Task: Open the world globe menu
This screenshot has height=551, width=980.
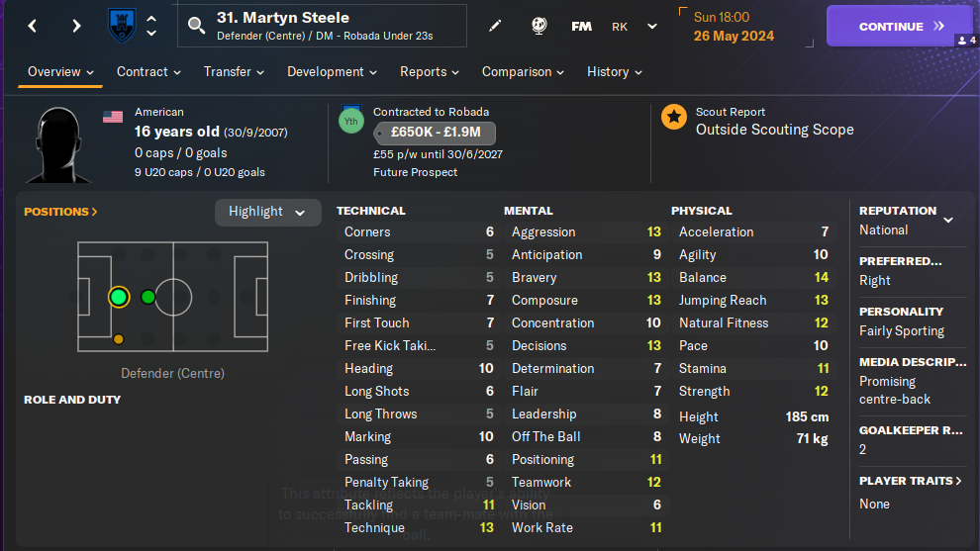Action: coord(539,26)
